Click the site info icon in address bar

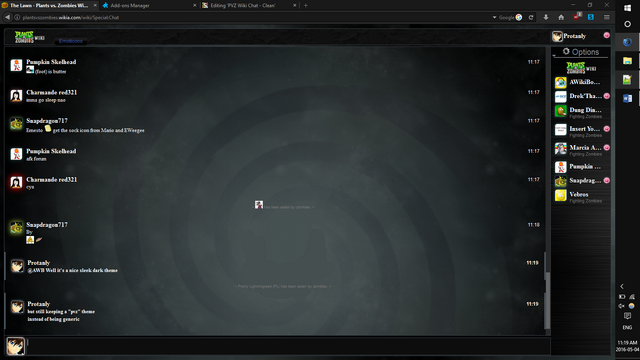tap(17, 18)
